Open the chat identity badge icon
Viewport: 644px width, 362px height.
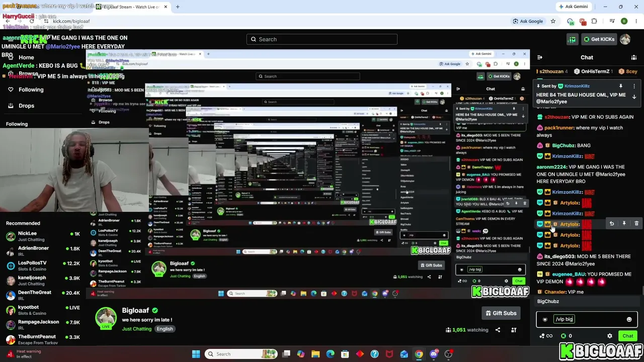point(545,319)
